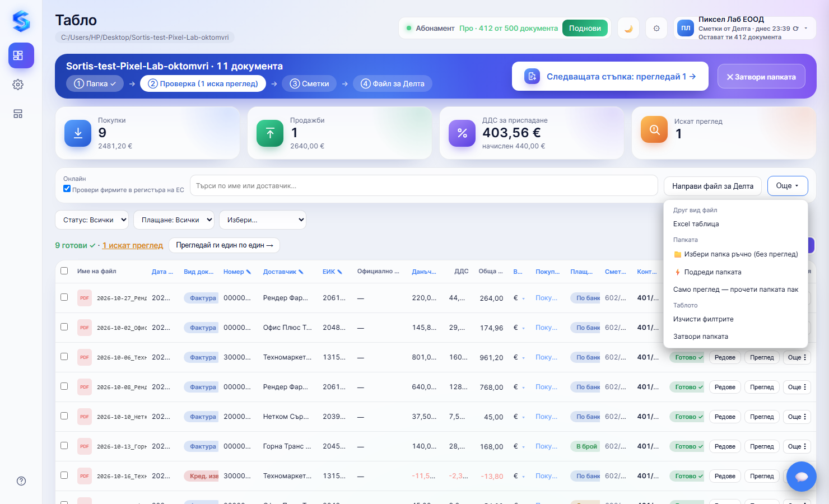Click the Направи файл за Делта button
Image resolution: width=829 pixels, height=504 pixels.
click(712, 186)
